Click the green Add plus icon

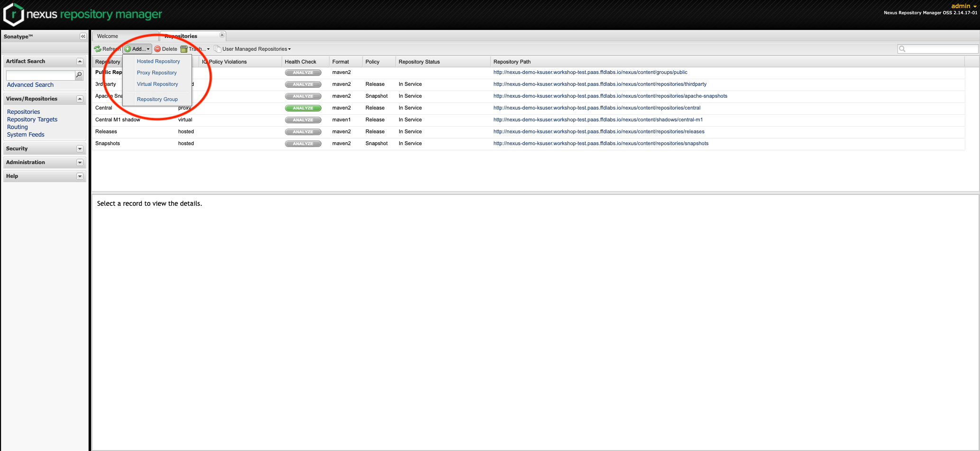pyautogui.click(x=128, y=49)
